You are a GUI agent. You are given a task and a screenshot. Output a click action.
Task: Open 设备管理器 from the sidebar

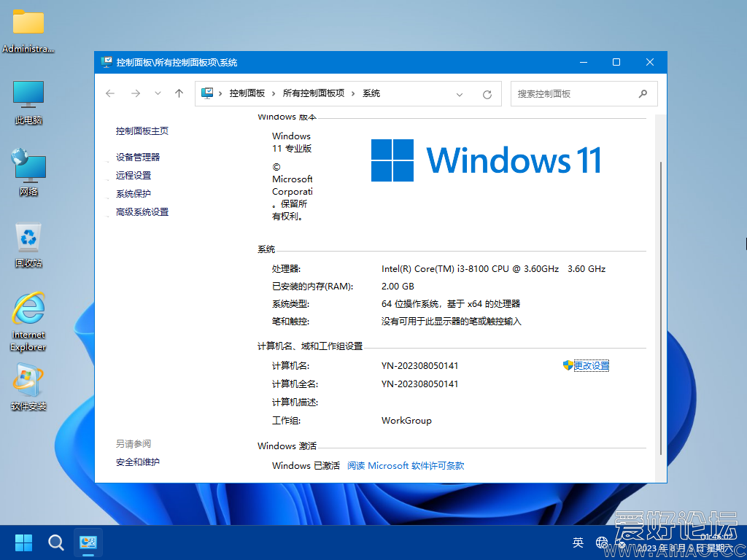pos(138,157)
